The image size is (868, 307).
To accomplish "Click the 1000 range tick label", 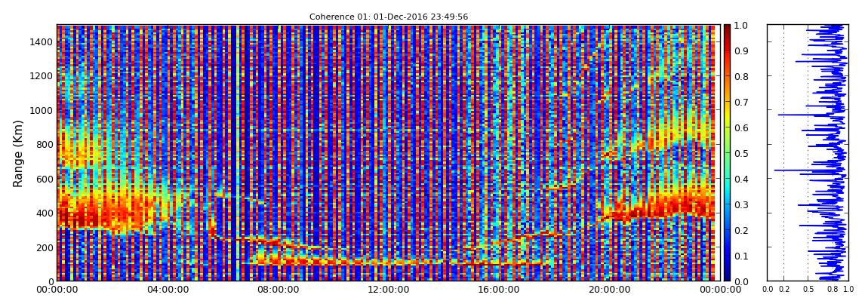I will (41, 110).
